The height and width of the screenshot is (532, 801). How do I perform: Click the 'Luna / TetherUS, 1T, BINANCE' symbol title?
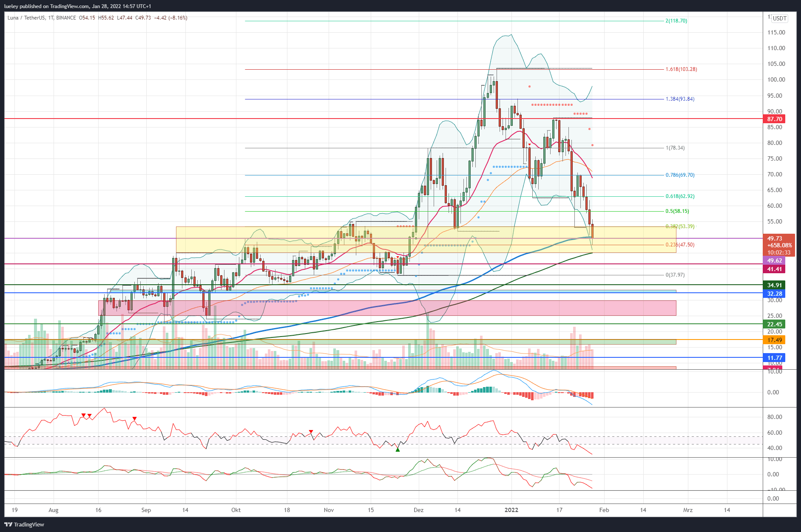[x=42, y=18]
